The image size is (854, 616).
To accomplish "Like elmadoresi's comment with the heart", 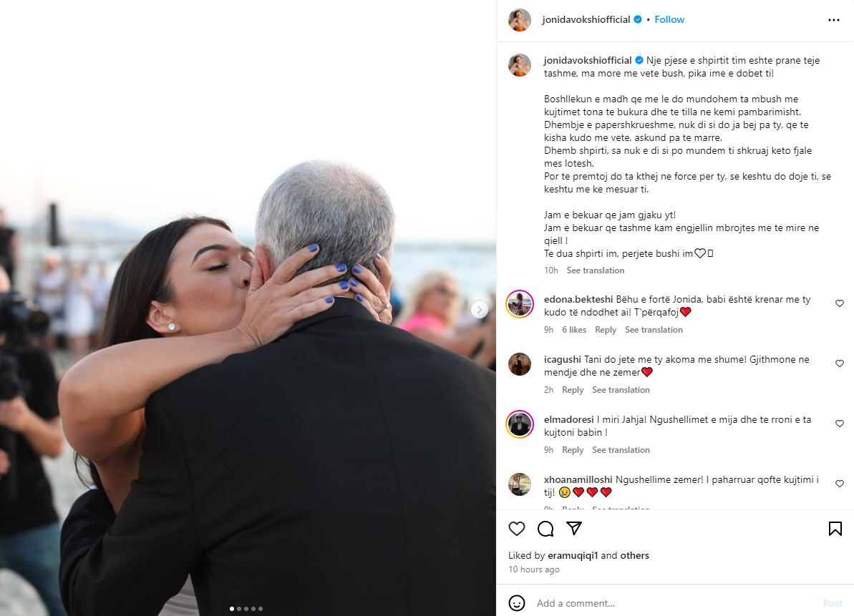I will [x=839, y=424].
